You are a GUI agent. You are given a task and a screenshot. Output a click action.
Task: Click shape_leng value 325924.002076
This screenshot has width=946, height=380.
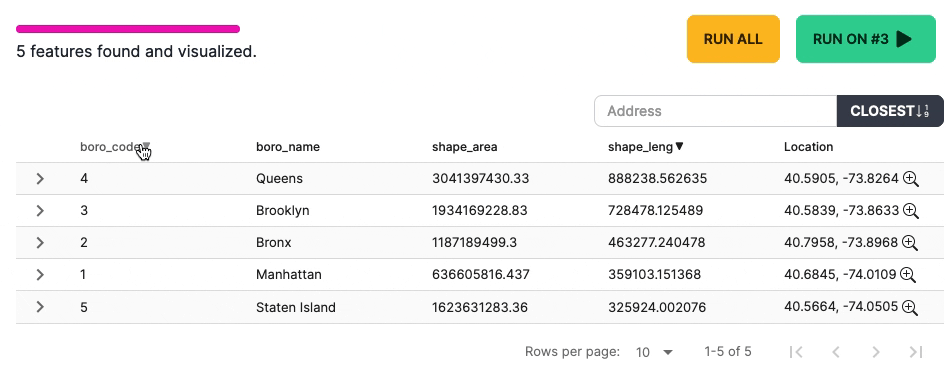pos(657,307)
